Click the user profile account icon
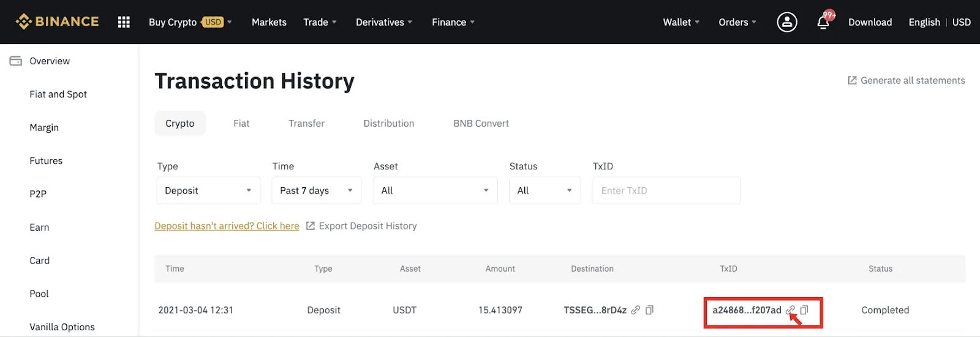Viewport: 980px width, 337px height. point(786,22)
